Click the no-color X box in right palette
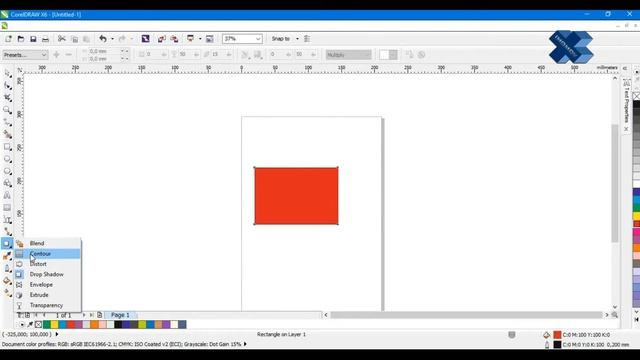 click(636, 96)
